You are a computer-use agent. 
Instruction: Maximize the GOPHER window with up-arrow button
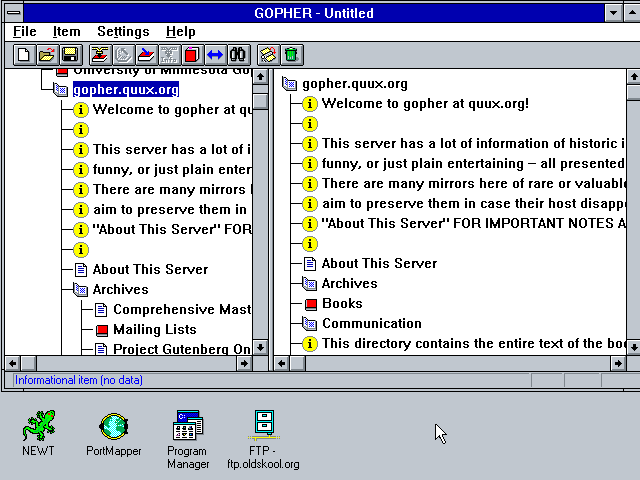tap(632, 13)
